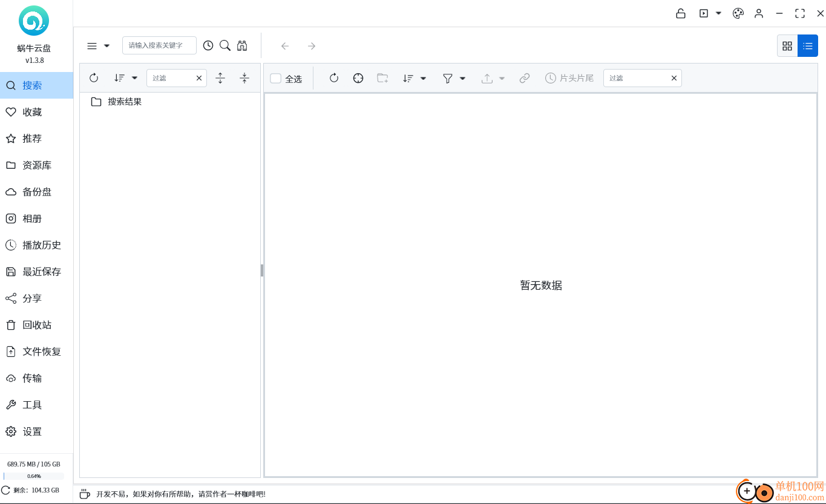Click the player icon in title bar

[704, 13]
